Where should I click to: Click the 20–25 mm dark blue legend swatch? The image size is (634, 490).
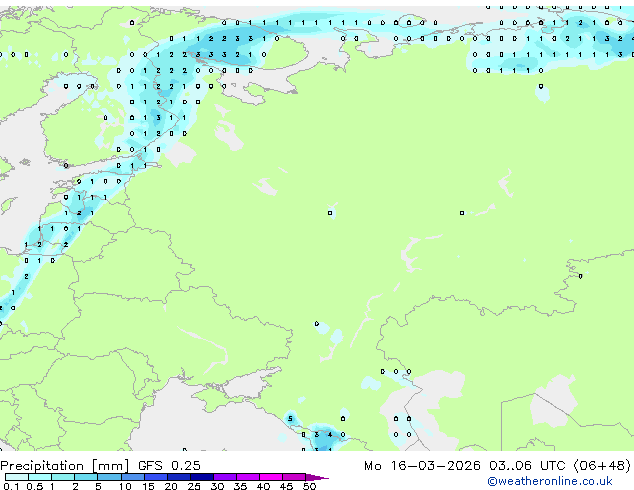179,477
